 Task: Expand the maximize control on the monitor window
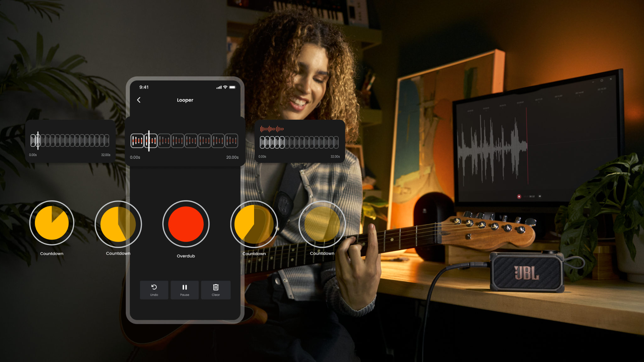(602, 80)
